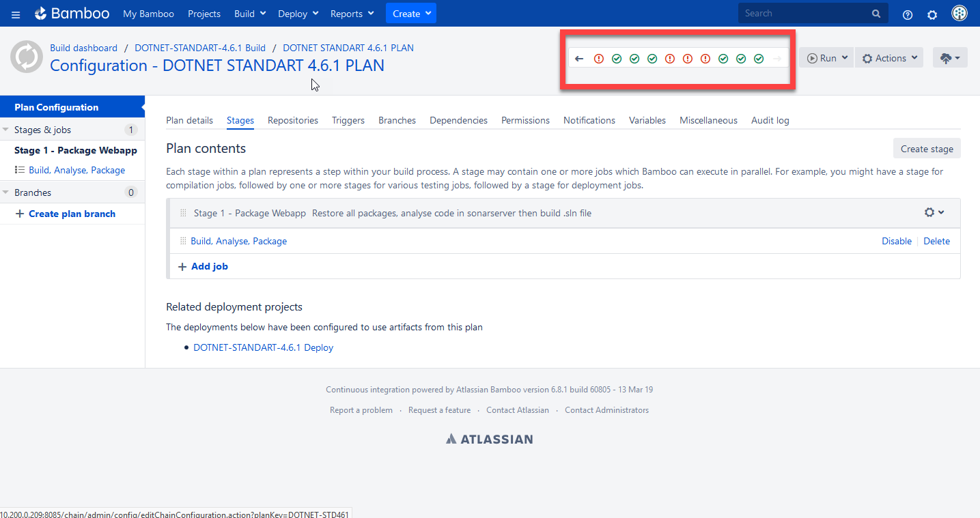Open the Reports dropdown menu
The height and width of the screenshot is (518, 980).
(x=352, y=14)
